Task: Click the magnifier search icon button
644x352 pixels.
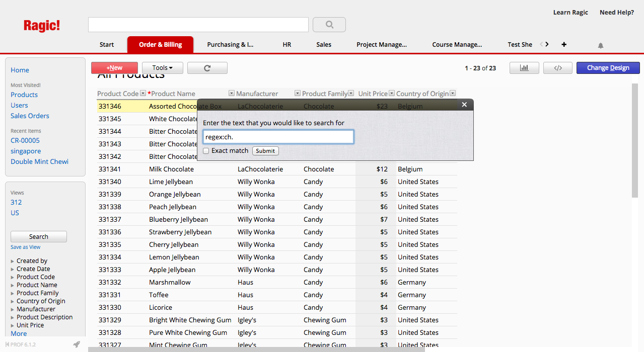Action: click(329, 24)
